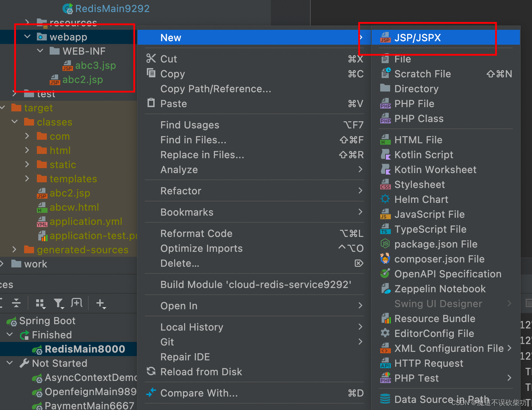Expand the com folder under classes
The height and width of the screenshot is (410, 532).
pyautogui.click(x=27, y=136)
